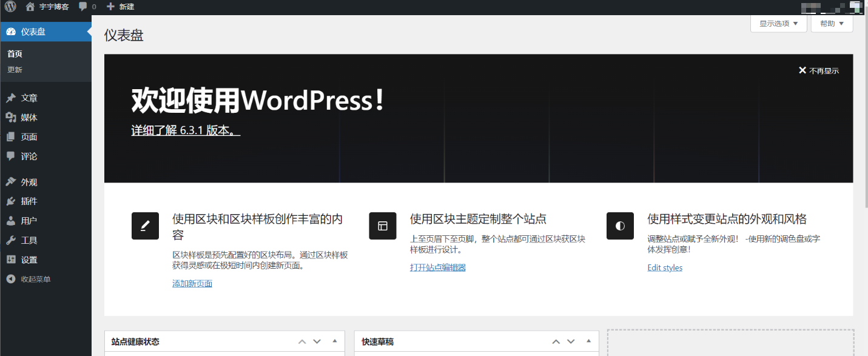Click the pushpin icon beside 文章

coord(11,98)
